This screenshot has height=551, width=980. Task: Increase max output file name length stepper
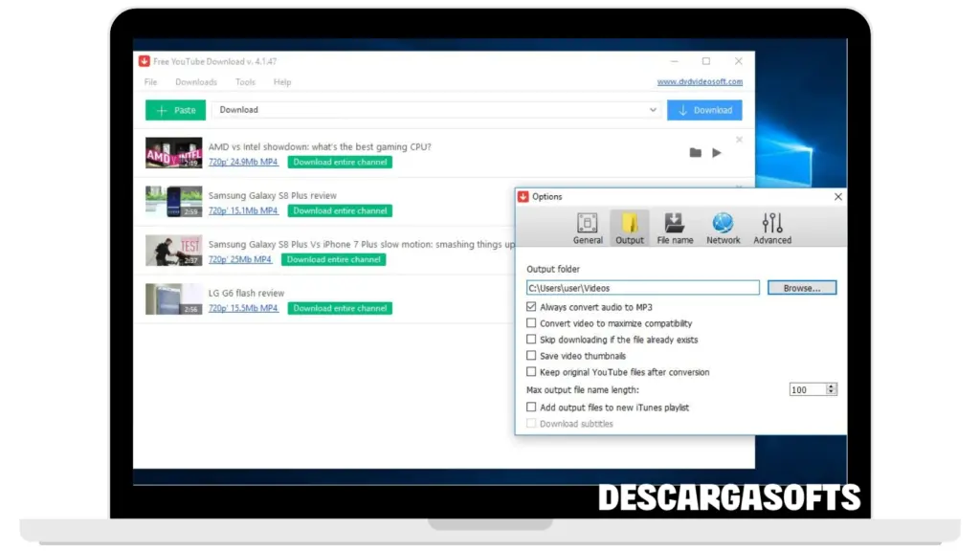coord(831,386)
